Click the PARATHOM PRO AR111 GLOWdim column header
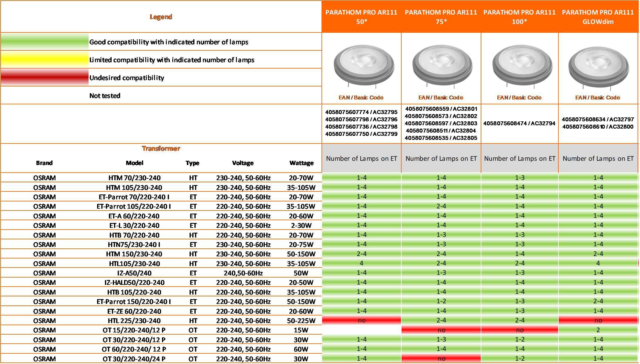 [598, 17]
